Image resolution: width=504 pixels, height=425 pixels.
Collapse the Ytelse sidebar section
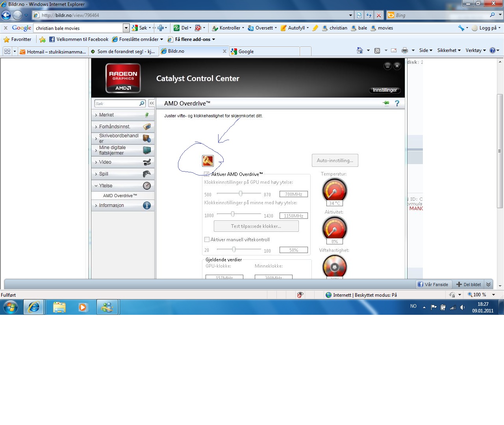[123, 186]
